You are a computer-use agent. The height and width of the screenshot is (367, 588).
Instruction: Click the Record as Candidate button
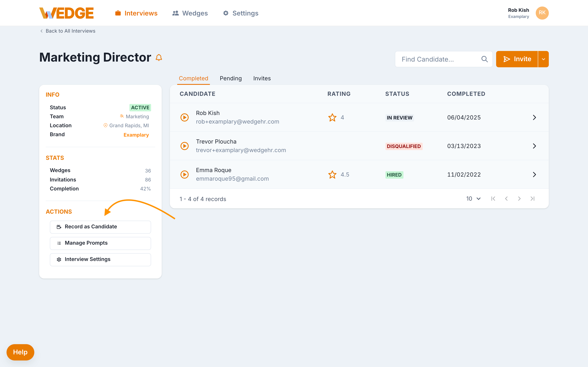coord(100,227)
